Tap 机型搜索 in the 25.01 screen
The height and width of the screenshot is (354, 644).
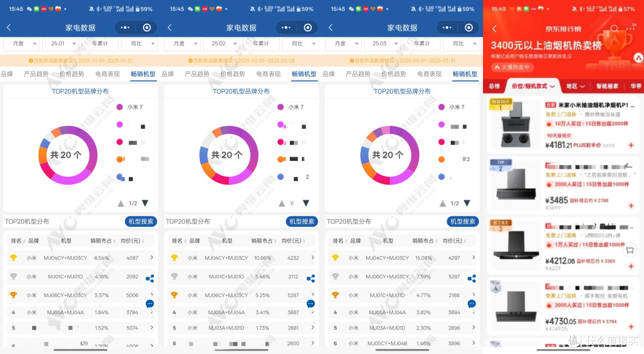click(141, 221)
